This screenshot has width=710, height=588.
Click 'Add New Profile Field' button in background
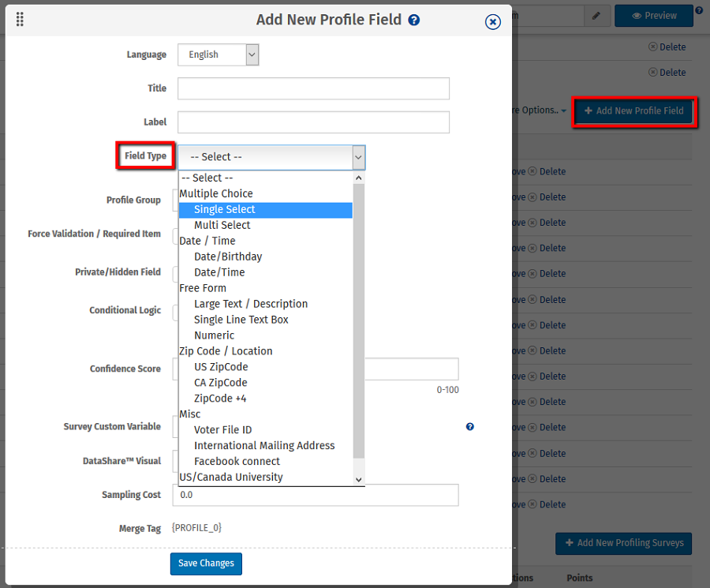point(634,111)
